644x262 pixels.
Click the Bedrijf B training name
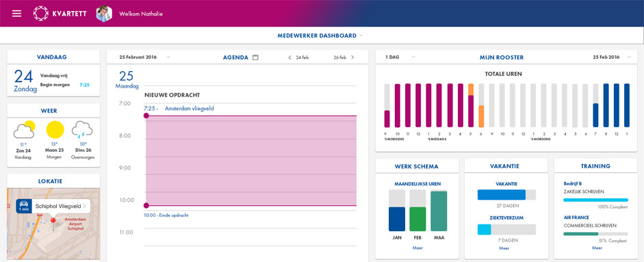573,183
